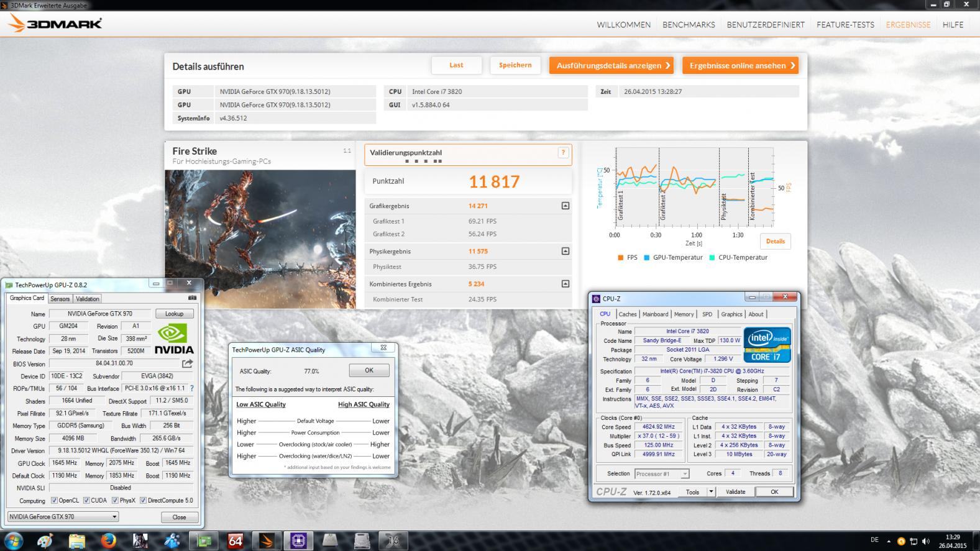Click the Speichern button
This screenshot has height=551, width=980.
(515, 65)
